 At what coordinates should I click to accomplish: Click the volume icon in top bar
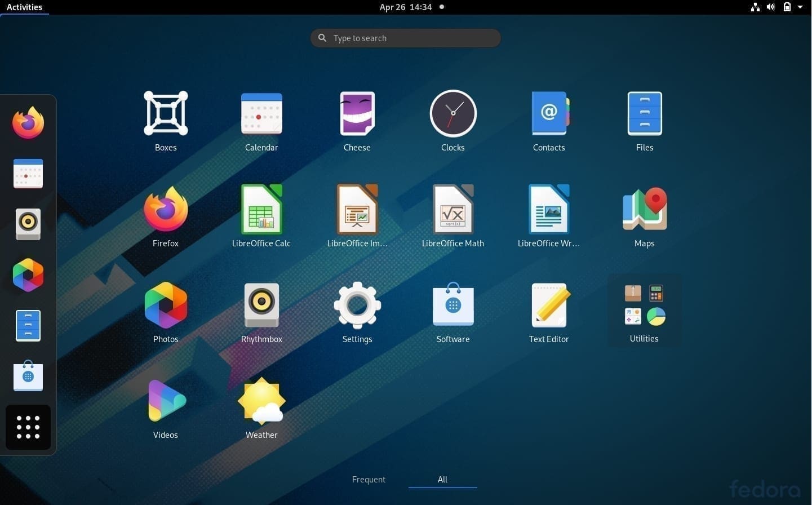[x=771, y=7]
